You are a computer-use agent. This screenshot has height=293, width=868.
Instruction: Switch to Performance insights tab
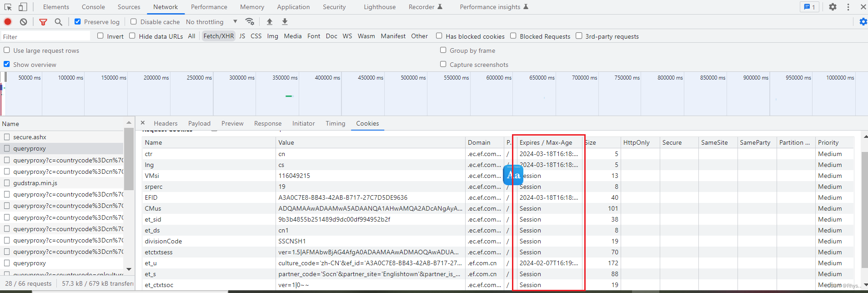pos(494,7)
